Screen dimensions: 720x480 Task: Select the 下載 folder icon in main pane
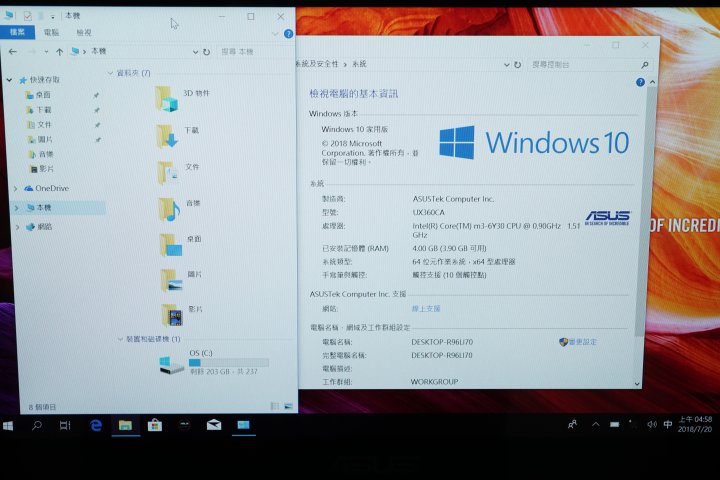[x=167, y=136]
